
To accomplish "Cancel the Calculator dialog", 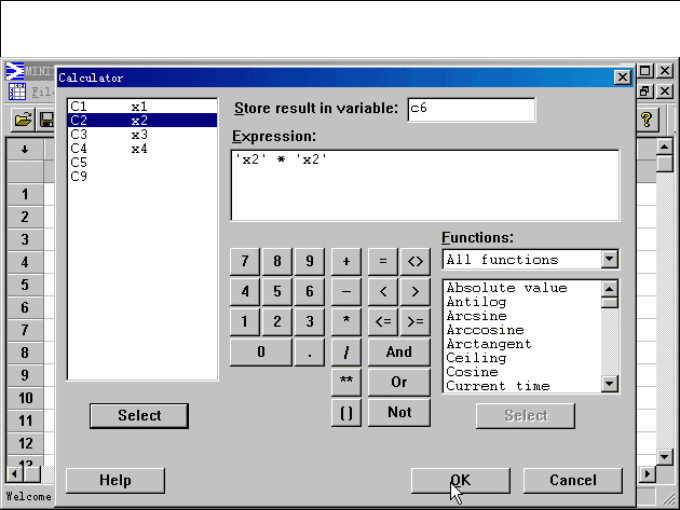I will point(572,480).
